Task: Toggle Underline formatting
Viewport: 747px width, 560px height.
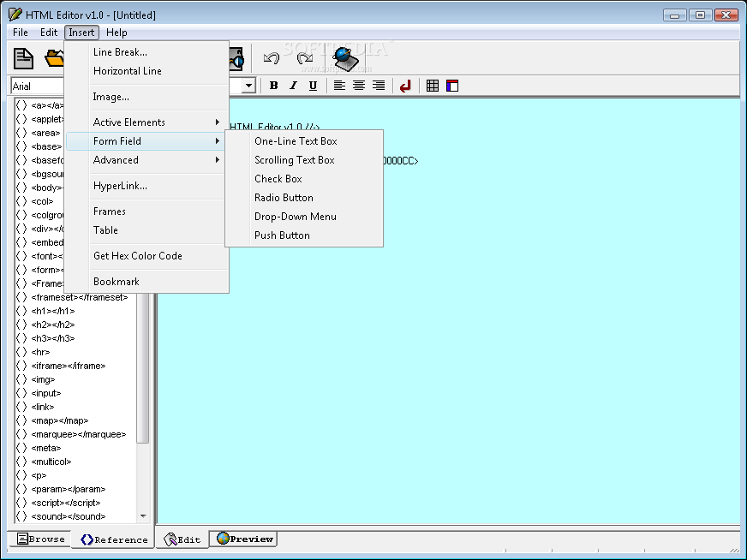Action: pos(313,86)
